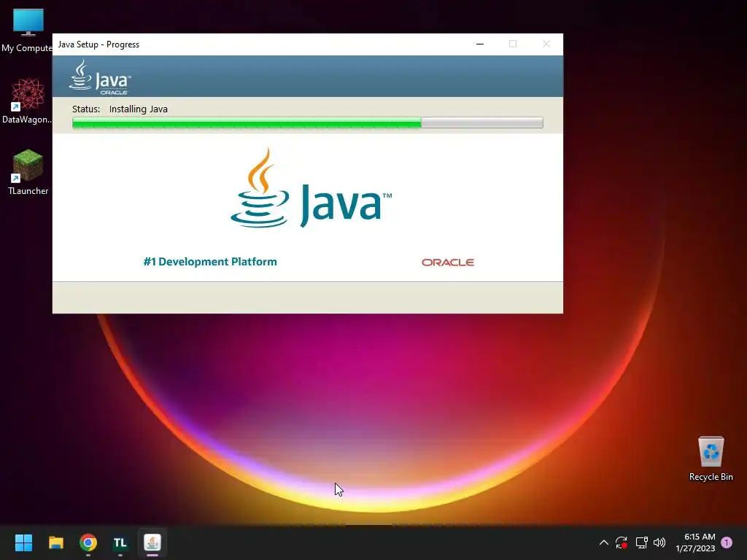Click the Java installer taskbar icon
The width and height of the screenshot is (747, 560).
coord(152,542)
